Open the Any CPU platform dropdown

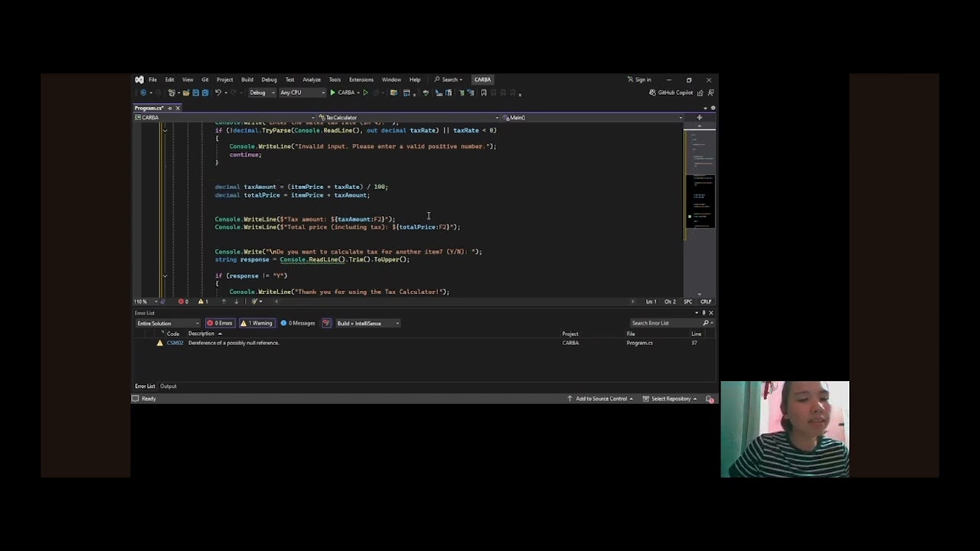tap(302, 93)
